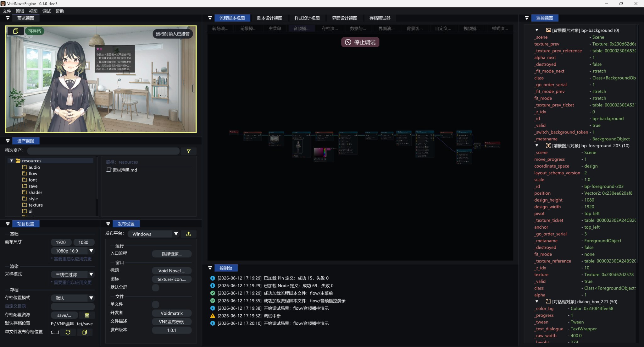Open 发布平台 Windows dropdown
Viewport: 644px width, 347px height.
pos(176,234)
